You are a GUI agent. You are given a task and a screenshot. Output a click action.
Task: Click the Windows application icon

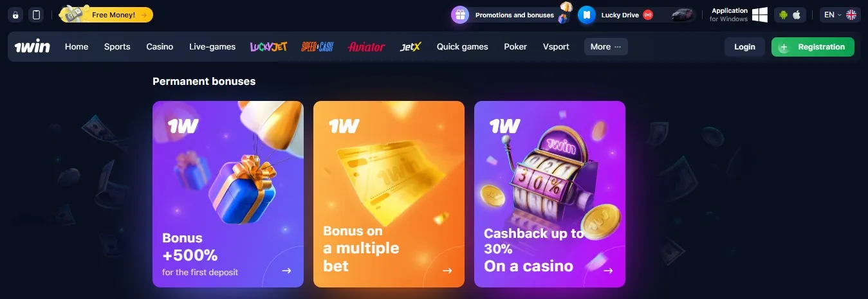[x=760, y=15]
